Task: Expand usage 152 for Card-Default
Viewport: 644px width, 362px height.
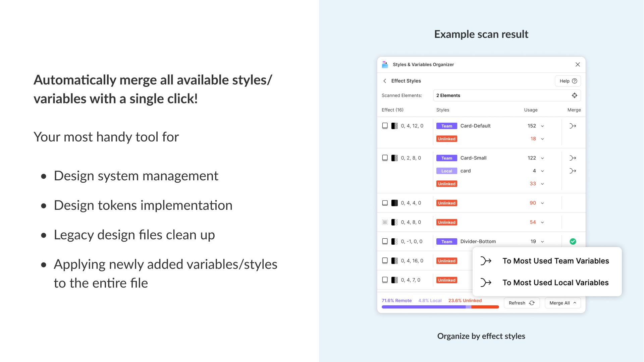Action: click(542, 126)
